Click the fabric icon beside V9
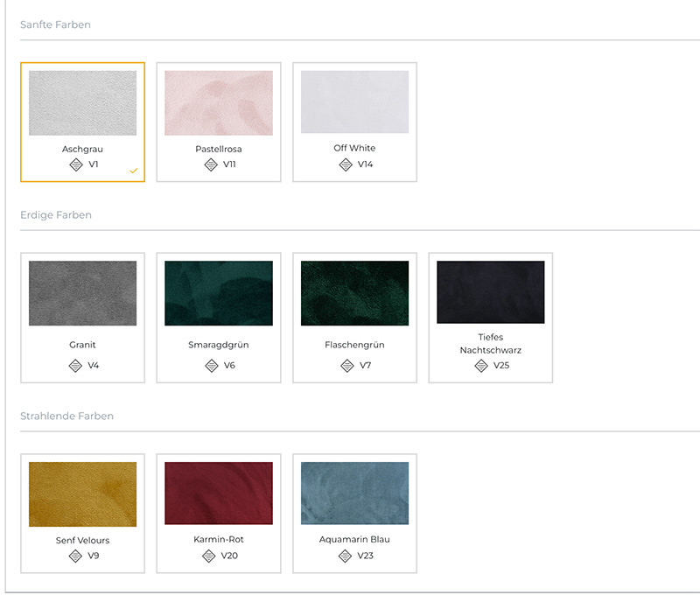 [75, 556]
